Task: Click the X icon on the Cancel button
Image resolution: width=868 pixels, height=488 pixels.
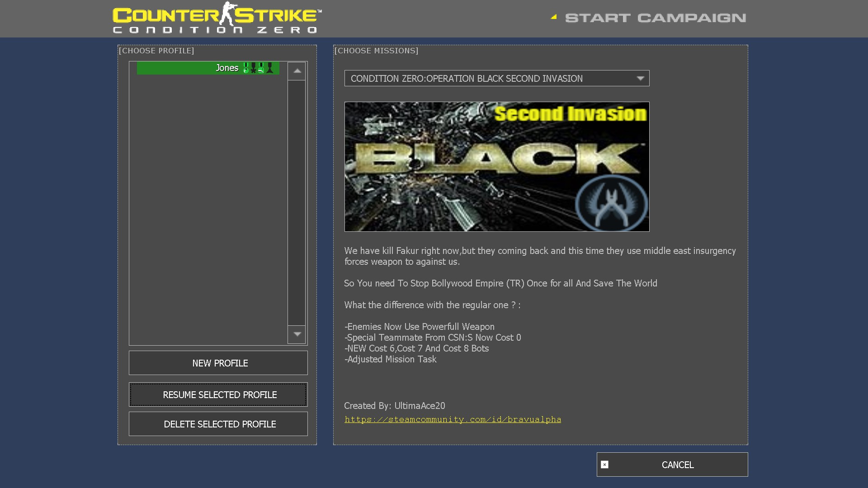Action: coord(604,465)
